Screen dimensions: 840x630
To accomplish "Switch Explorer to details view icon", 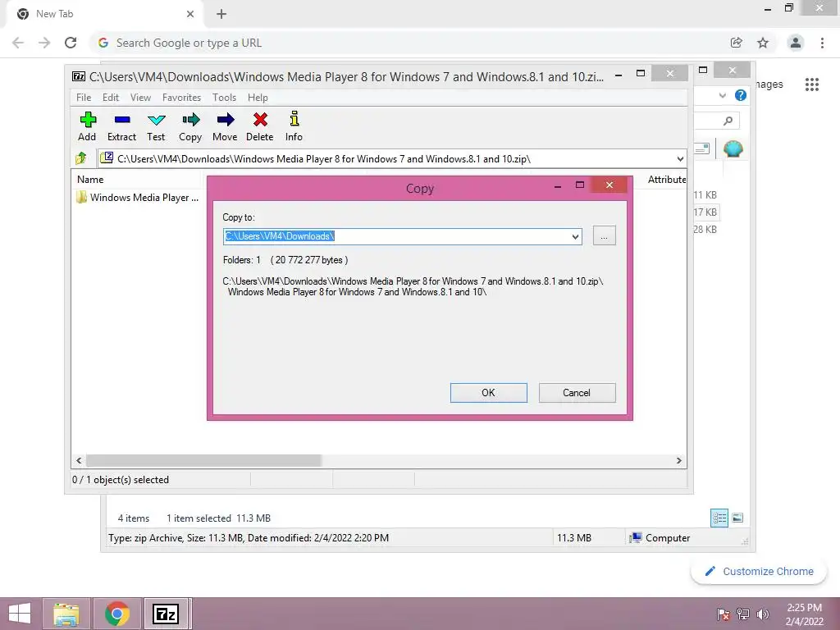I will click(x=719, y=518).
